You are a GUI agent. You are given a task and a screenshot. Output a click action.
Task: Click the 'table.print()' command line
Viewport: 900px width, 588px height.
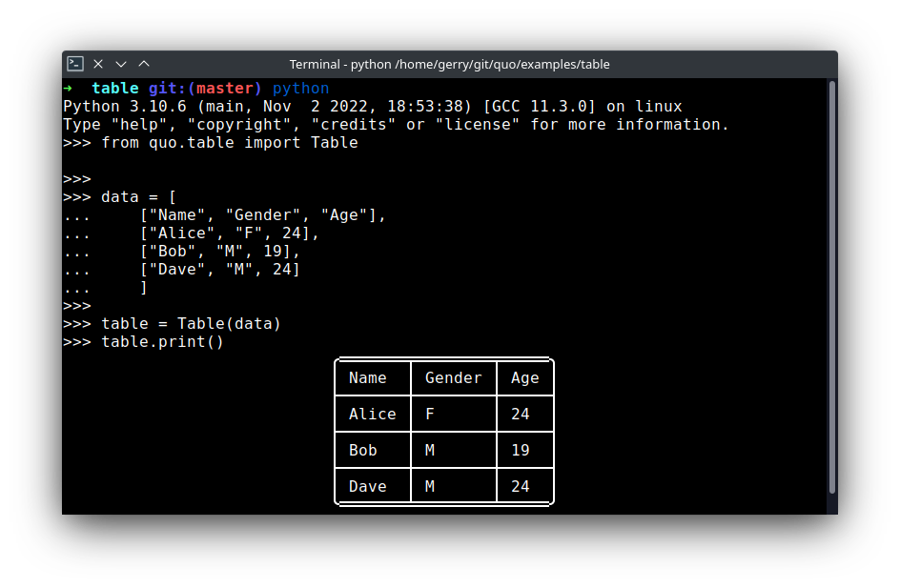click(162, 341)
